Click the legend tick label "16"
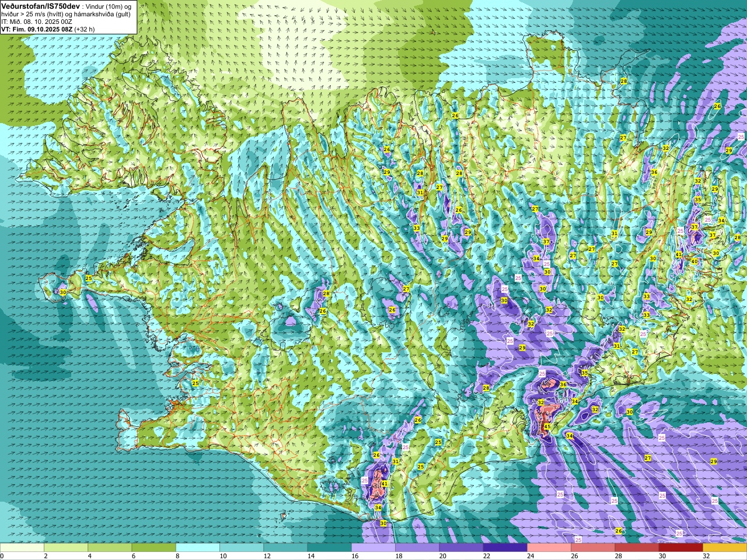 coord(355,556)
